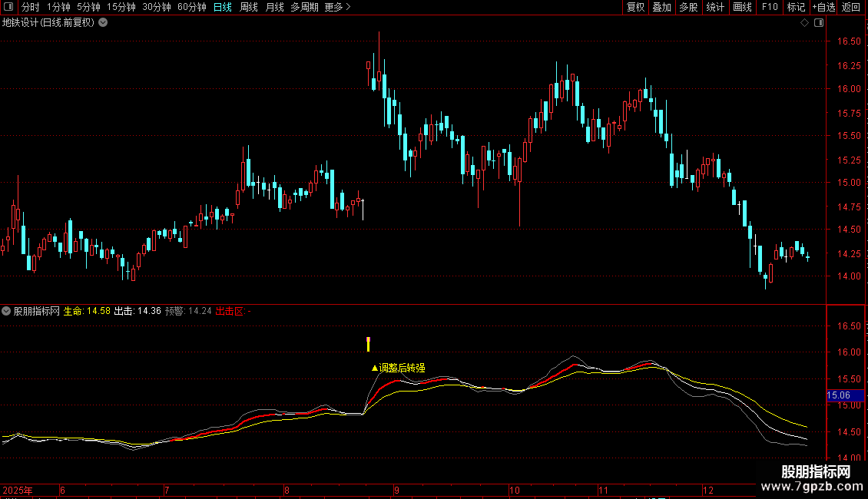Select the 1分钟 period
Screen dimensions: 868x499
[x=58, y=7]
